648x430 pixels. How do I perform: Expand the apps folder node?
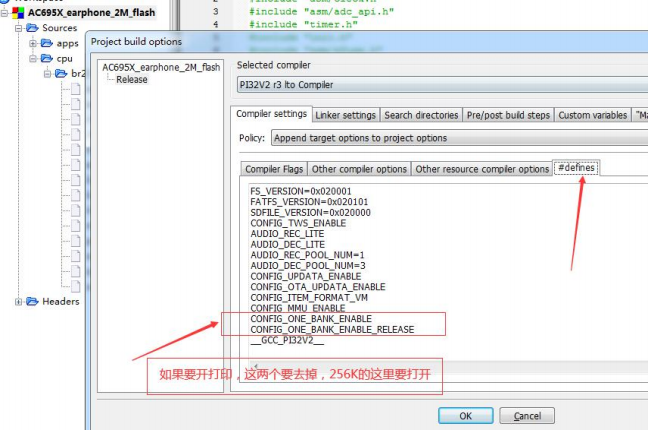(x=33, y=43)
